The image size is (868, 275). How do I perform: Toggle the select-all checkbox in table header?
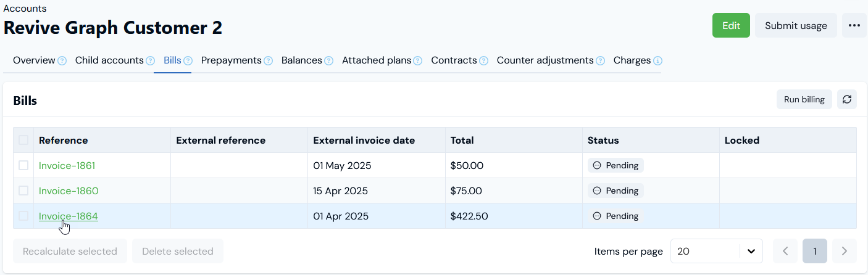click(x=23, y=140)
